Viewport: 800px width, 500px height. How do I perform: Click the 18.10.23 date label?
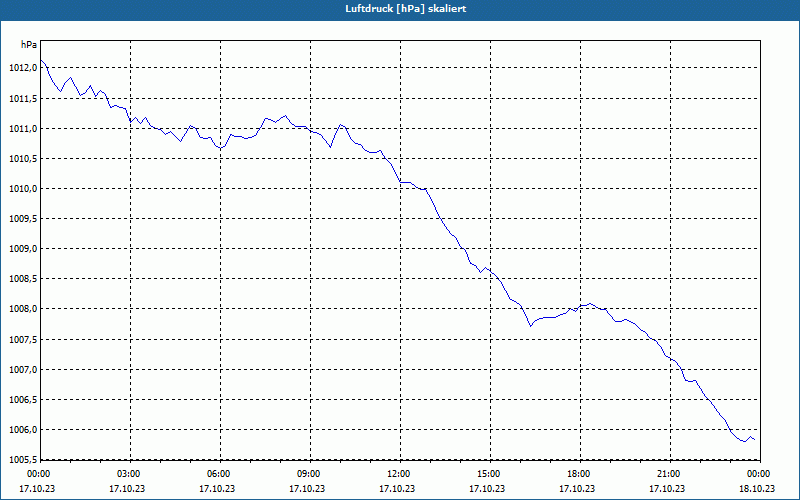(x=758, y=488)
